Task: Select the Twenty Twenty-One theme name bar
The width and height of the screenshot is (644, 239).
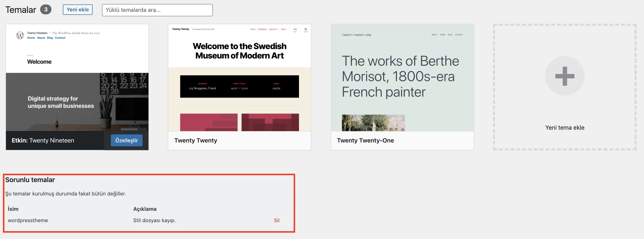Action: click(x=402, y=141)
